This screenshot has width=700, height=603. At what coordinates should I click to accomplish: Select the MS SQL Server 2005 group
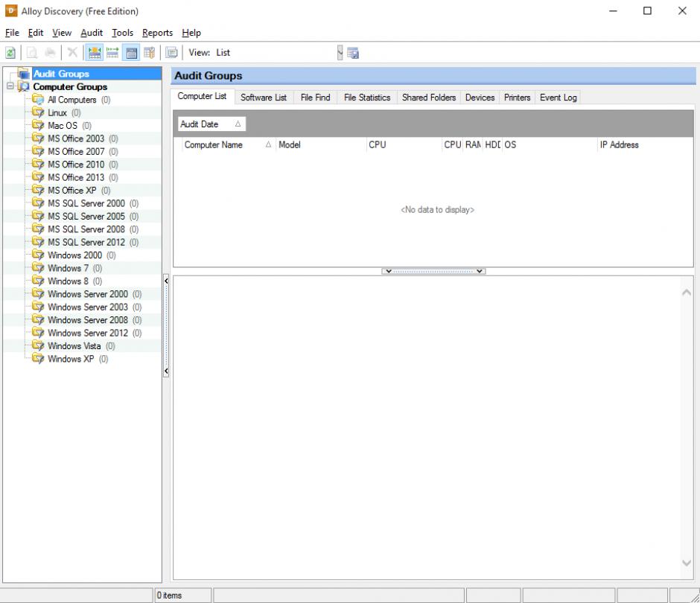pos(86,216)
